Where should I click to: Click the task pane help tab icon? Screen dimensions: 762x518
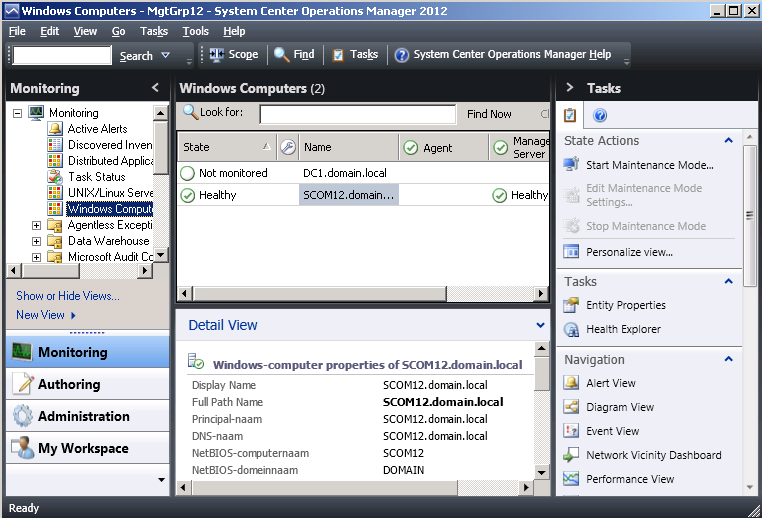(x=600, y=115)
